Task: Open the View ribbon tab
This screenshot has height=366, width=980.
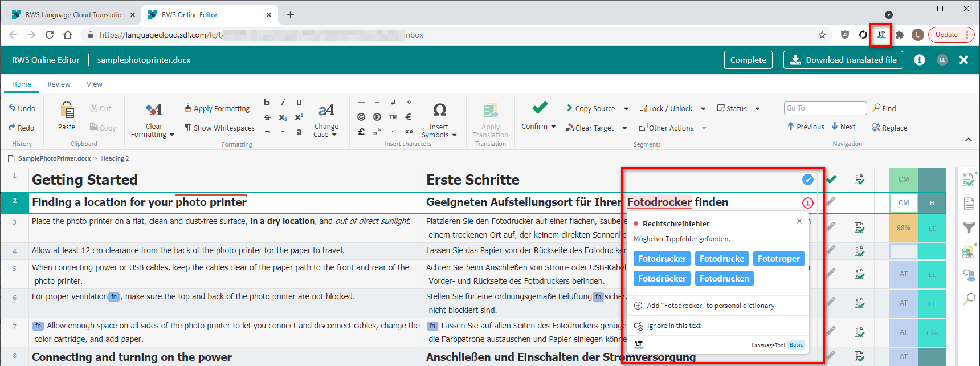Action: 95,84
